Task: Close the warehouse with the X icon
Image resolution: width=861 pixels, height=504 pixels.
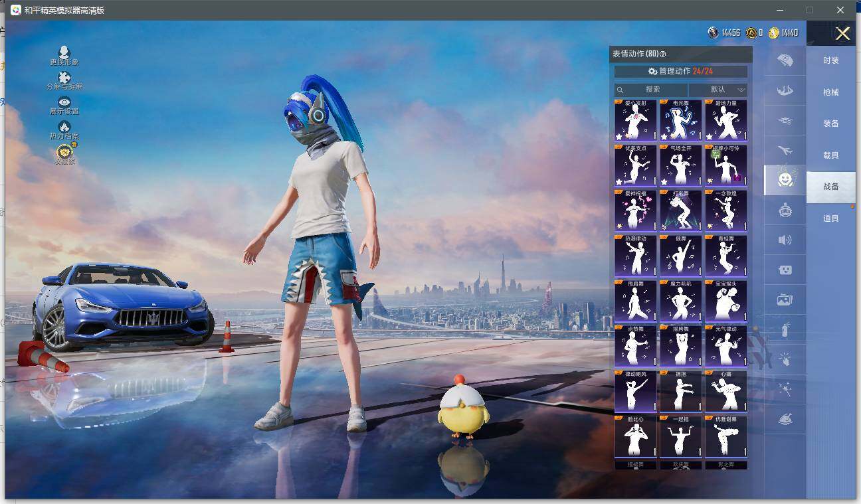Action: (x=842, y=34)
